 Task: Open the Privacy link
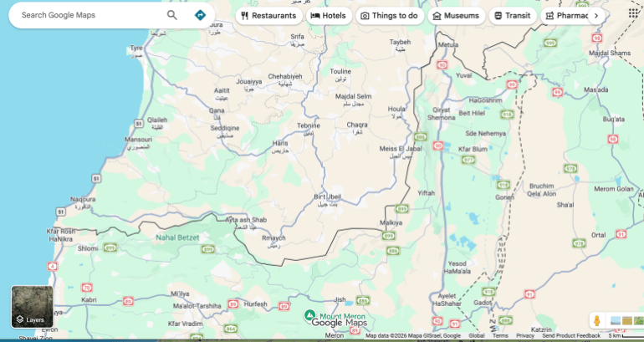[525, 336]
